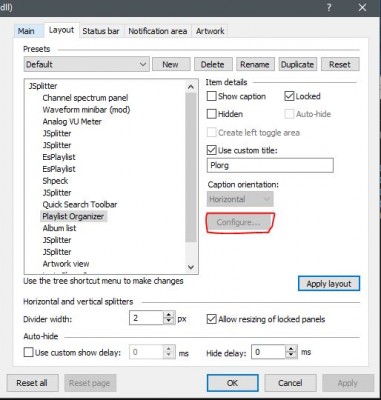The height and width of the screenshot is (400, 381).
Task: Click the help question mark icon
Action: click(x=329, y=7)
